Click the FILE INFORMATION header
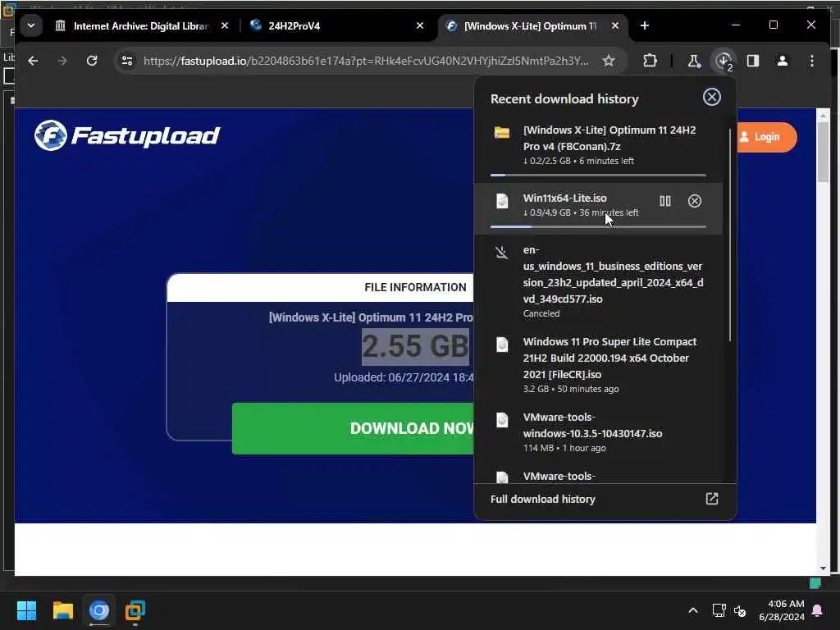Image resolution: width=840 pixels, height=630 pixels. click(x=415, y=287)
